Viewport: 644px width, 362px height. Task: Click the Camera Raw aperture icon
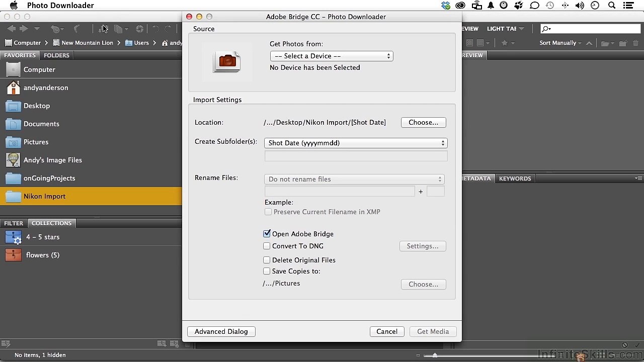coord(140,29)
